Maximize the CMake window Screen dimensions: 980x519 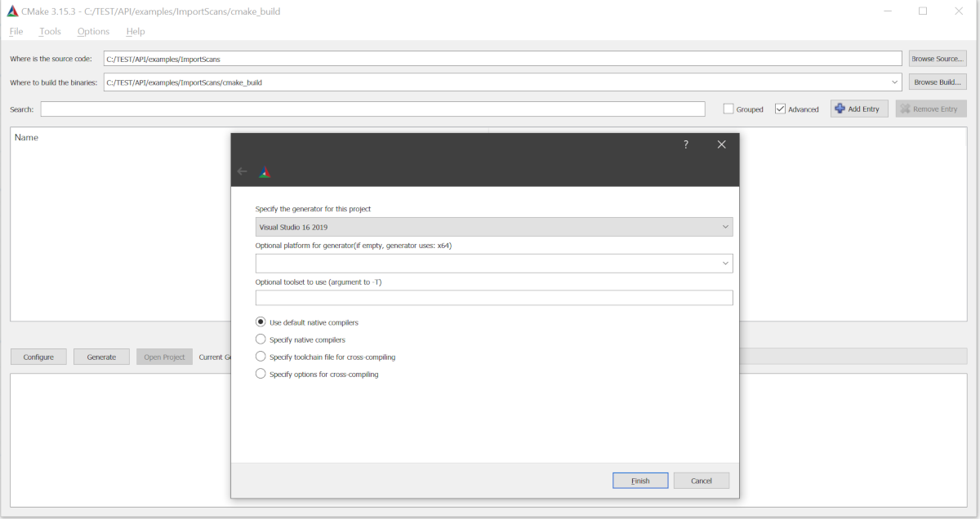pos(923,11)
